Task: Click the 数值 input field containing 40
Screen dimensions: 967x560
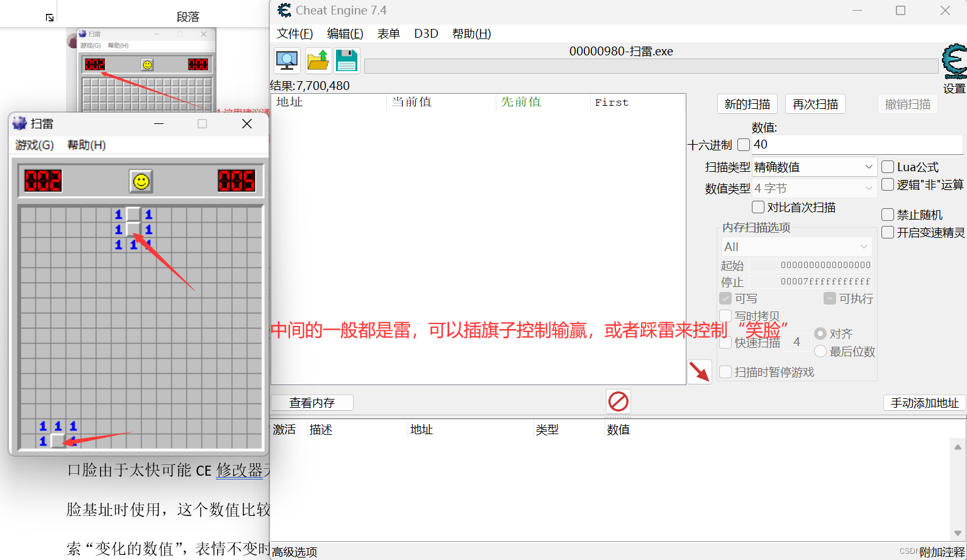Action: click(x=858, y=145)
